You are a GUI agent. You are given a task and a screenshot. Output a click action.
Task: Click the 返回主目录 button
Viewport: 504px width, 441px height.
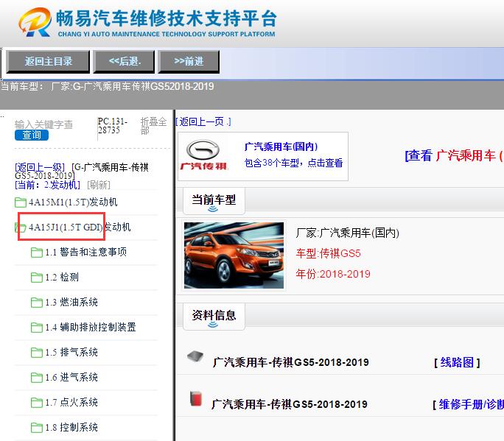48,61
